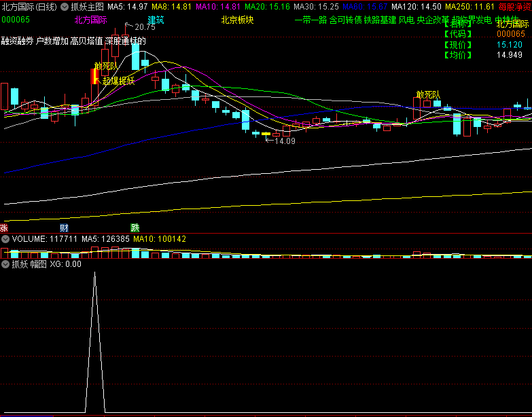The width and height of the screenshot is (532, 417).
Task: Select the green MA20: 15.16 label
Action: pyautogui.click(x=267, y=6)
